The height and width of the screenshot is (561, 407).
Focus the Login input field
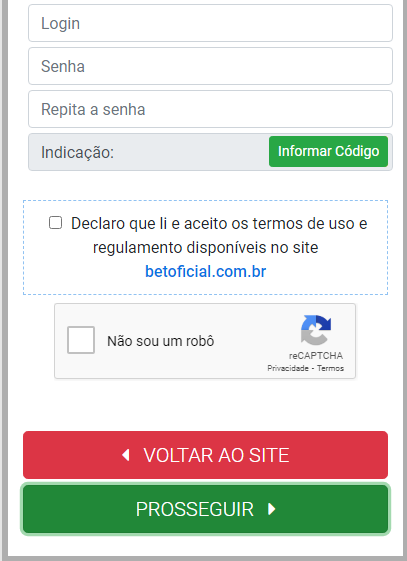(210, 23)
